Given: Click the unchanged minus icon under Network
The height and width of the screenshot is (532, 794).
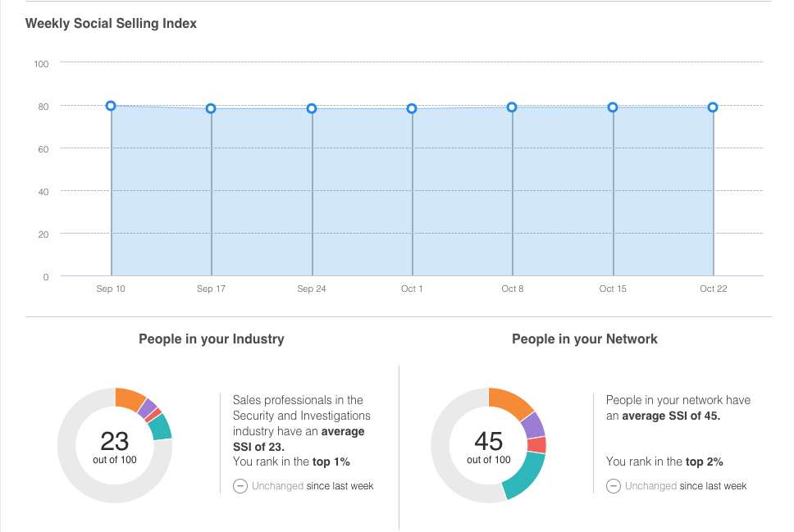Looking at the screenshot, I should pyautogui.click(x=614, y=486).
